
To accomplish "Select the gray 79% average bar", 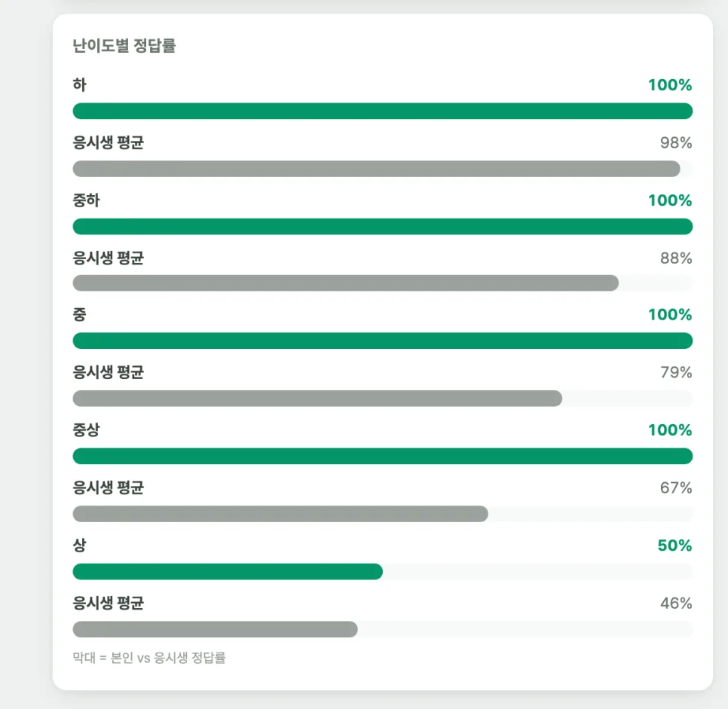I will coord(317,399).
